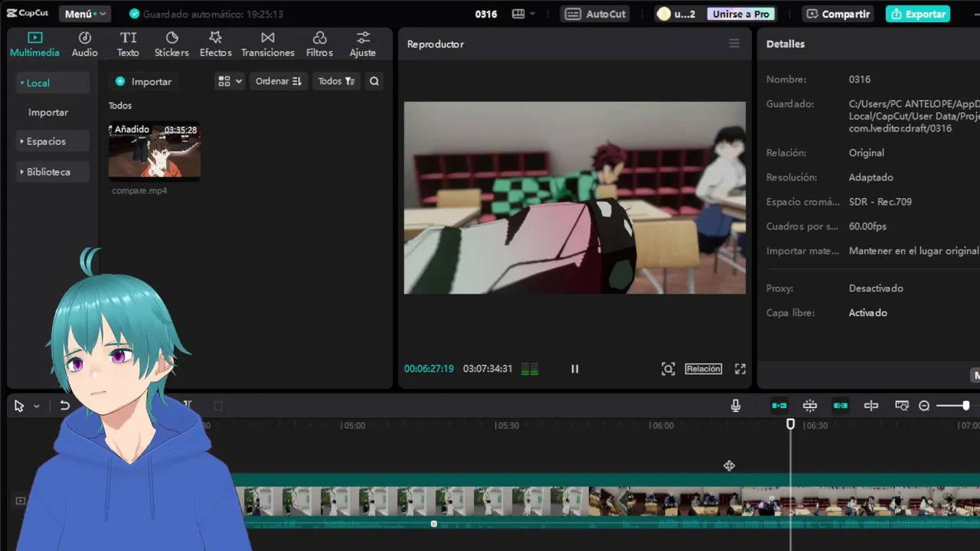Pause the video playback
The width and height of the screenshot is (980, 551).
[575, 369]
